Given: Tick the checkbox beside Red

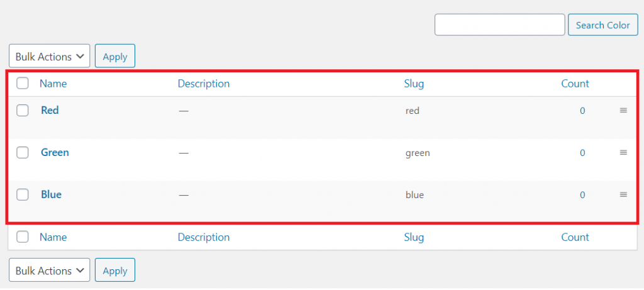Looking at the screenshot, I should tap(22, 110).
